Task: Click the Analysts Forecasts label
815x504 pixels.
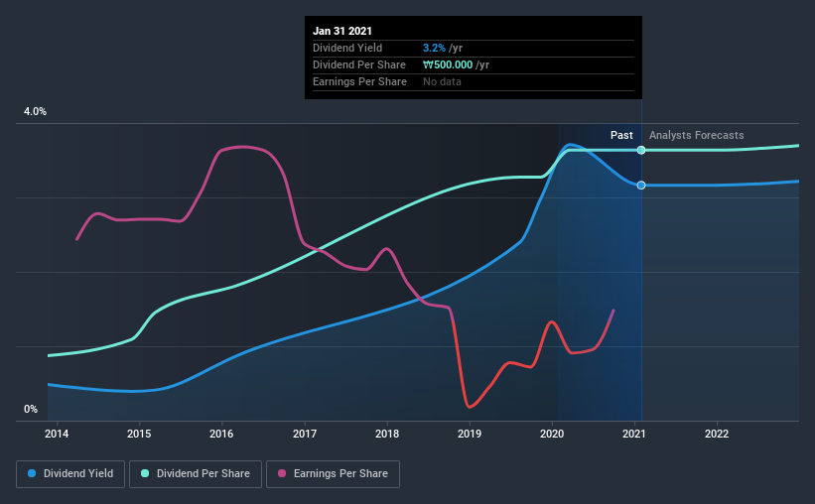Action: pyautogui.click(x=697, y=135)
